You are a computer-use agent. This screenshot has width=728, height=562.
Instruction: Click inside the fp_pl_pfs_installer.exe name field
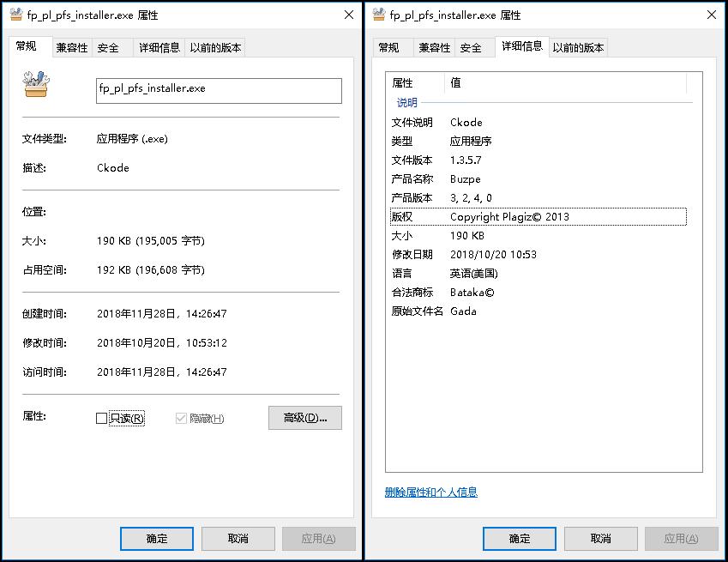[x=219, y=90]
